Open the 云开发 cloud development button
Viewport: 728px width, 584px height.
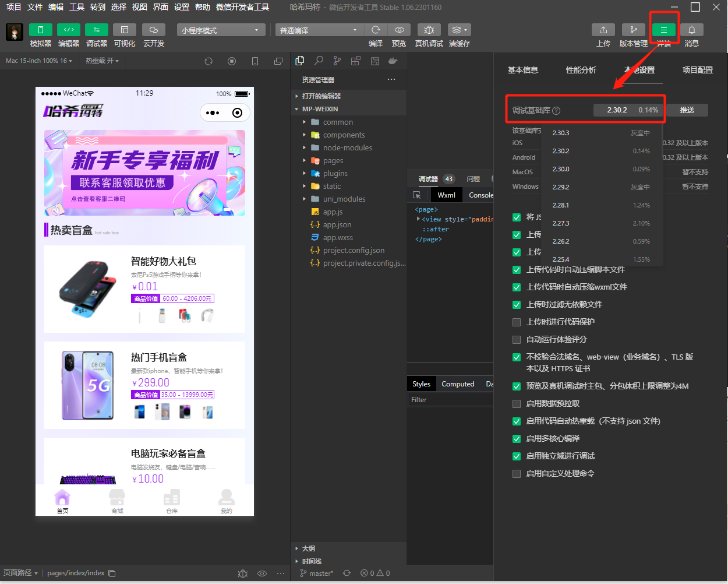point(154,30)
